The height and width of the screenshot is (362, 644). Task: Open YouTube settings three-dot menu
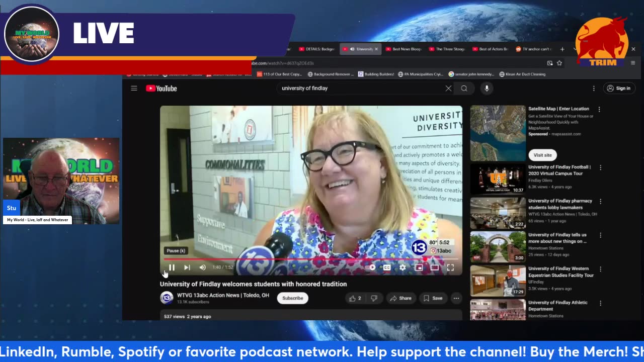[x=594, y=88]
